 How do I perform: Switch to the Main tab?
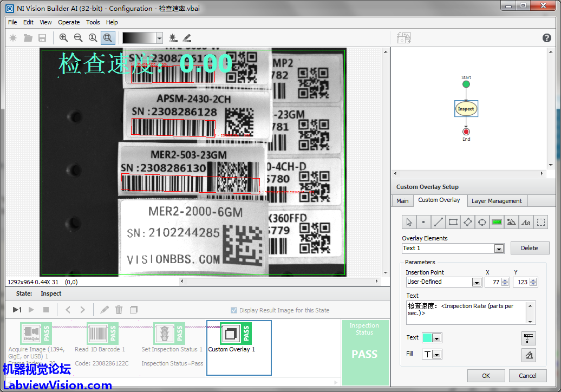coord(402,201)
